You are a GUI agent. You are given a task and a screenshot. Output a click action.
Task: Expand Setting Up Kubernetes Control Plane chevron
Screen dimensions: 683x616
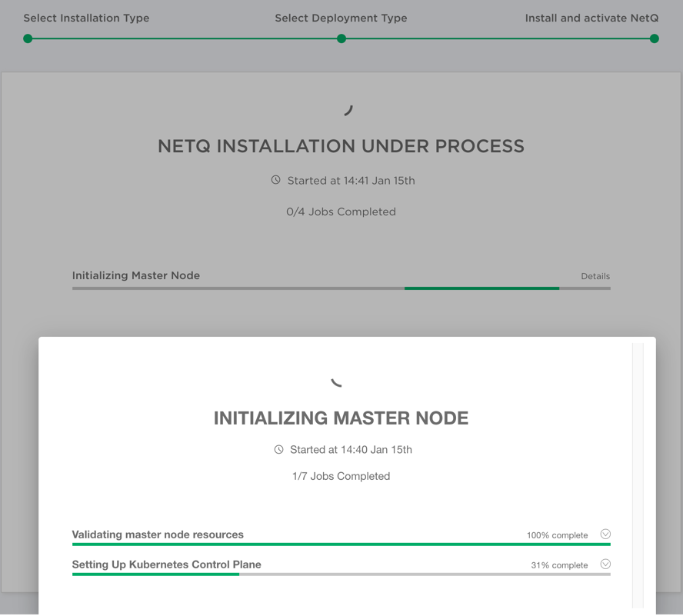pyautogui.click(x=605, y=564)
